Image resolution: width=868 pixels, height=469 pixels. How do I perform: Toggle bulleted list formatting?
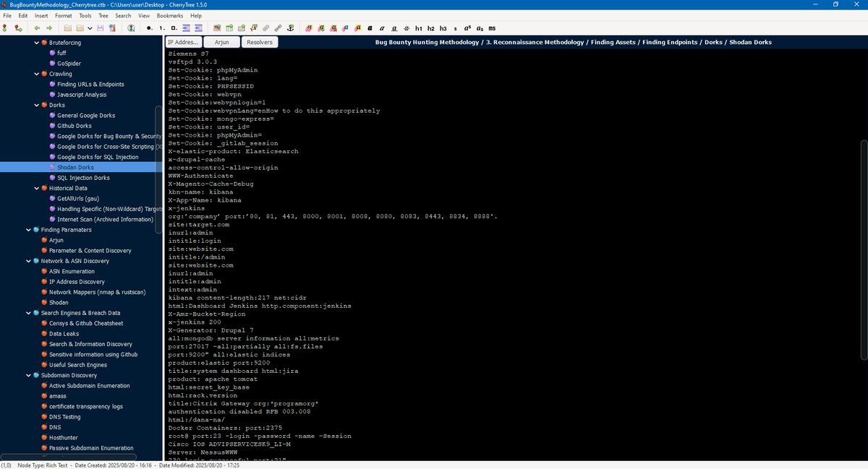coord(149,28)
